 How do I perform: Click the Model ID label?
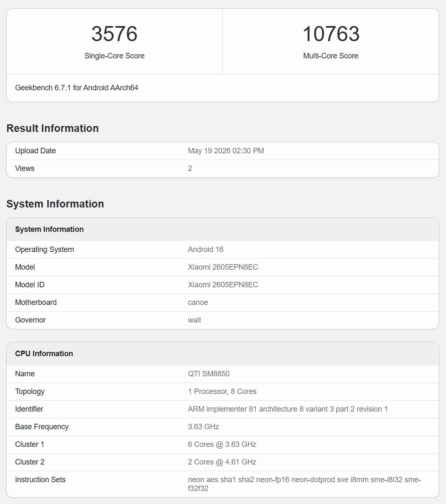[30, 285]
